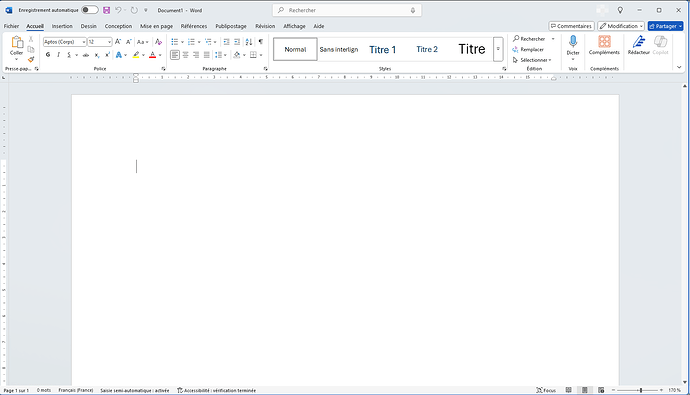Switch to the Mise en page tab
Image resolution: width=690 pixels, height=395 pixels.
pos(156,26)
